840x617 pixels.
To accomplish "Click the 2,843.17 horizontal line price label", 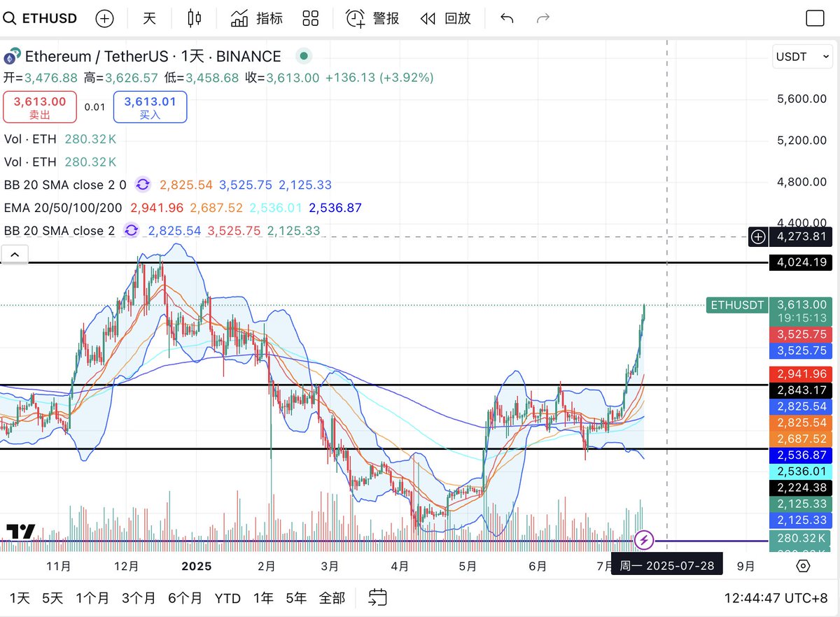I will click(x=801, y=390).
